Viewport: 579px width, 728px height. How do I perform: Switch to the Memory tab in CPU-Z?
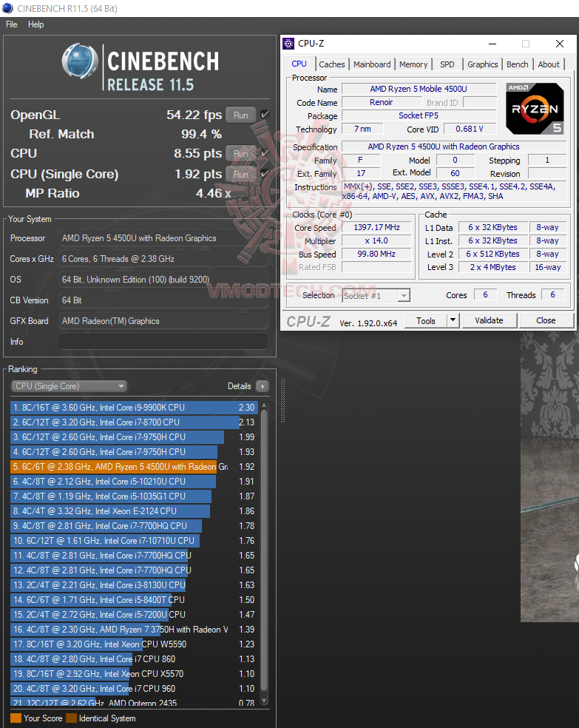413,64
